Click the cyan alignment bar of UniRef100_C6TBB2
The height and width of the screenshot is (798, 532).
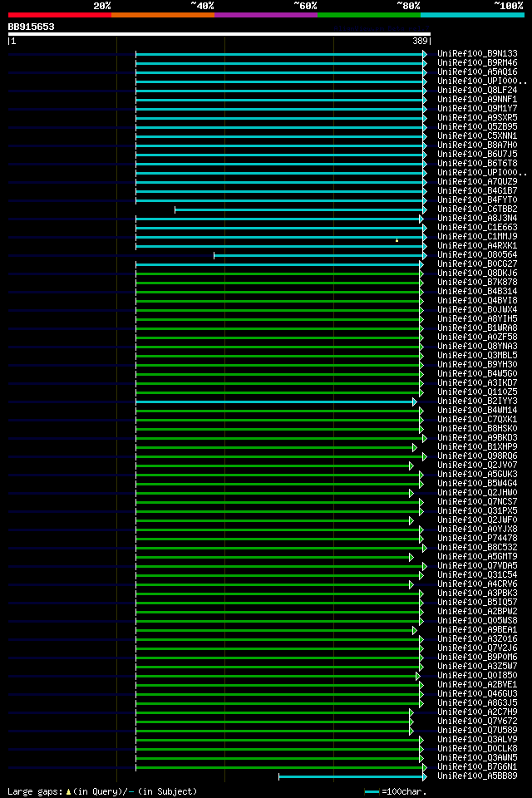pos(300,209)
